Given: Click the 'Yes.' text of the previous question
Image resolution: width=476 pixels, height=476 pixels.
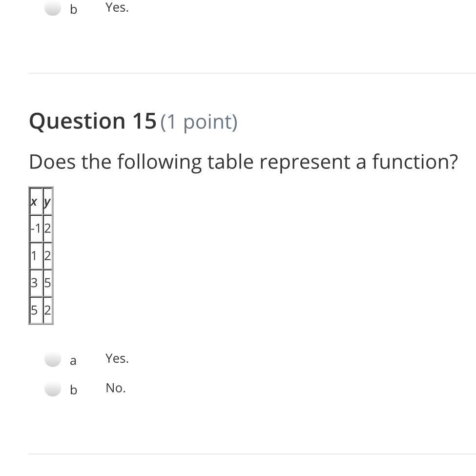Looking at the screenshot, I should [117, 8].
